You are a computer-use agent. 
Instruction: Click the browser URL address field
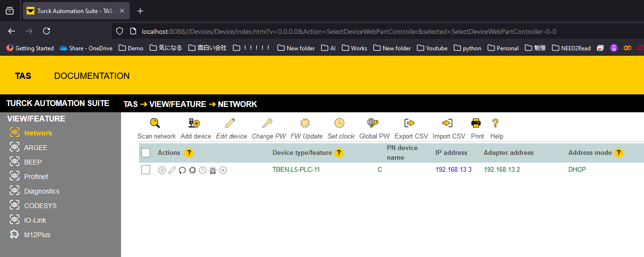[x=349, y=31]
